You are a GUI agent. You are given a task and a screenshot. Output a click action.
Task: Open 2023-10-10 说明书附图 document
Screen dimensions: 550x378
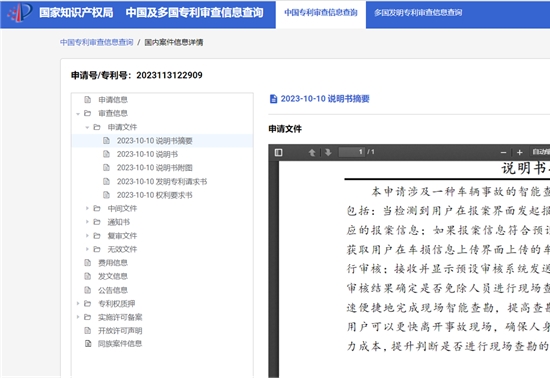pos(154,168)
